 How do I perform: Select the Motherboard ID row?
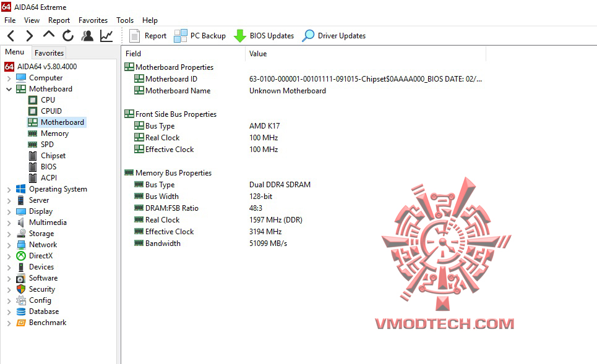(309, 79)
